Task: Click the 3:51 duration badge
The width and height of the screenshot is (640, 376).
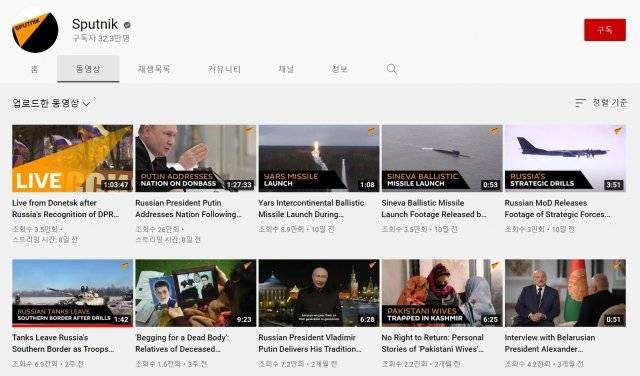Action: (613, 185)
